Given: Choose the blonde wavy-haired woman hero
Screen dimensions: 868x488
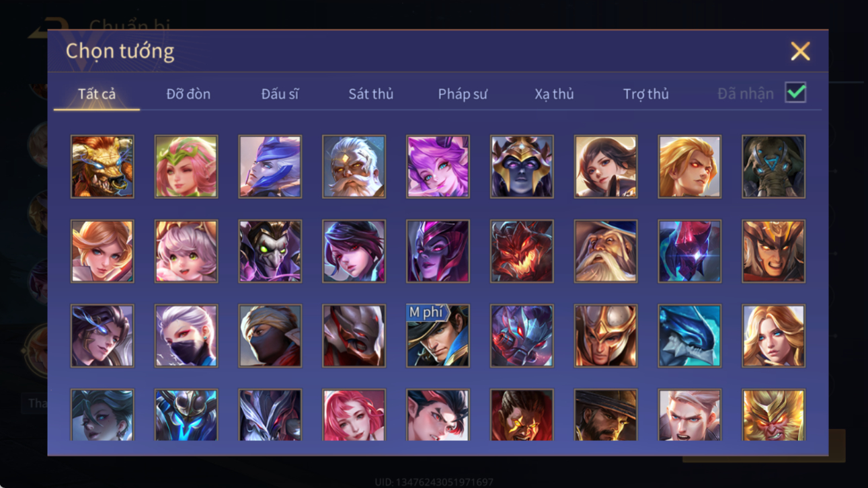Looking at the screenshot, I should click(x=773, y=336).
